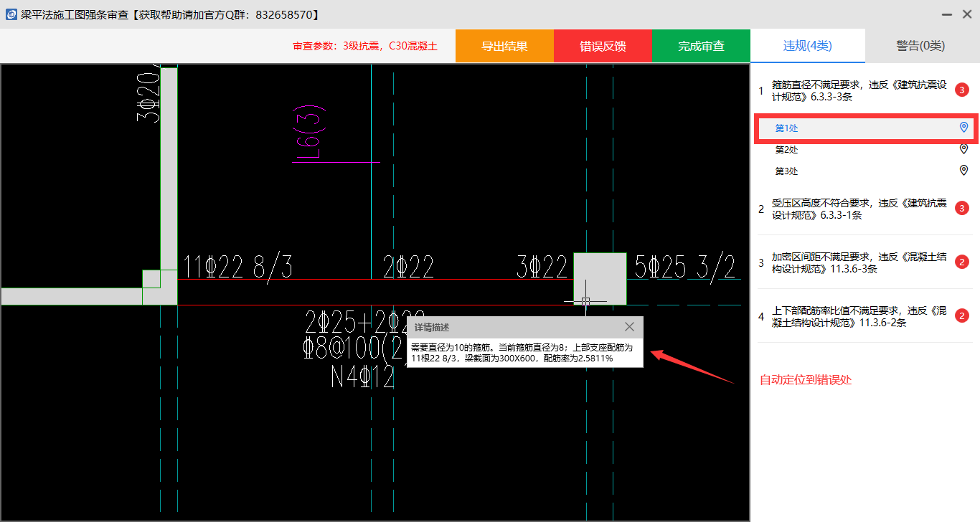
Task: Click the red badge on the 上下部配筋率比值 violation
Action: pyautogui.click(x=962, y=316)
